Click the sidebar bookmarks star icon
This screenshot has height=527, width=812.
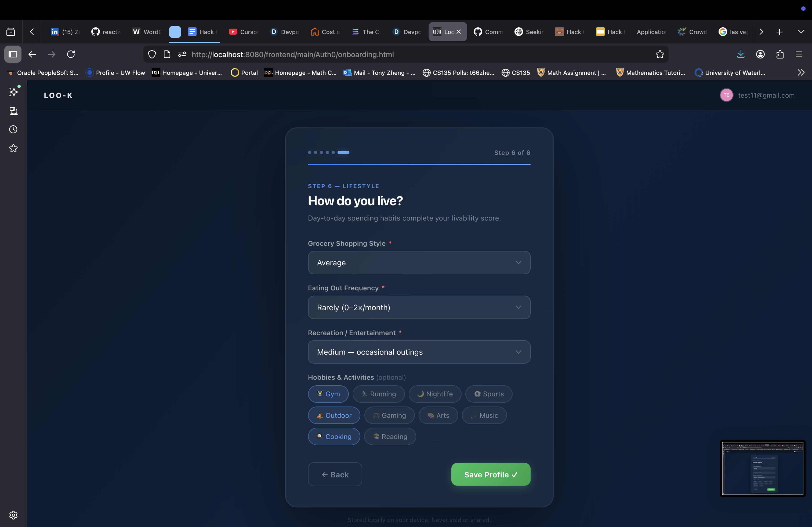(13, 148)
